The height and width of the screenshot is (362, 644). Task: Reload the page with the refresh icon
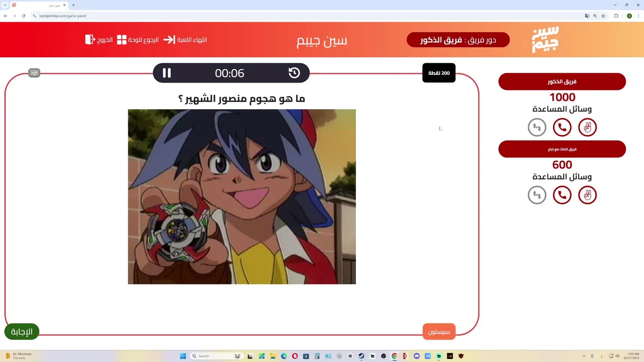point(23,16)
